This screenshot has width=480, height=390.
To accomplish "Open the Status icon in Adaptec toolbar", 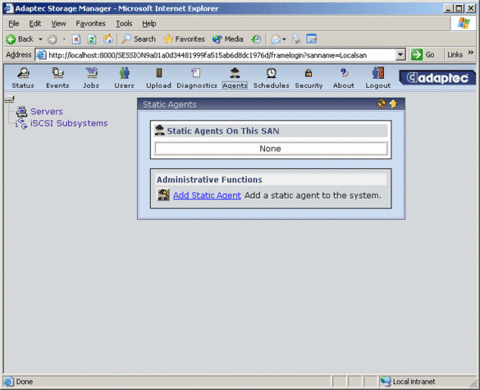I will [23, 73].
